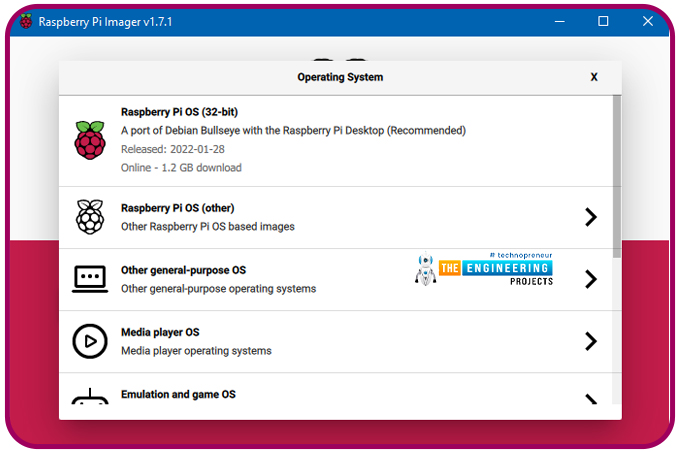Click the OS list vertical scrollbar thumb
The height and width of the screenshot is (452, 679).
pyautogui.click(x=617, y=177)
